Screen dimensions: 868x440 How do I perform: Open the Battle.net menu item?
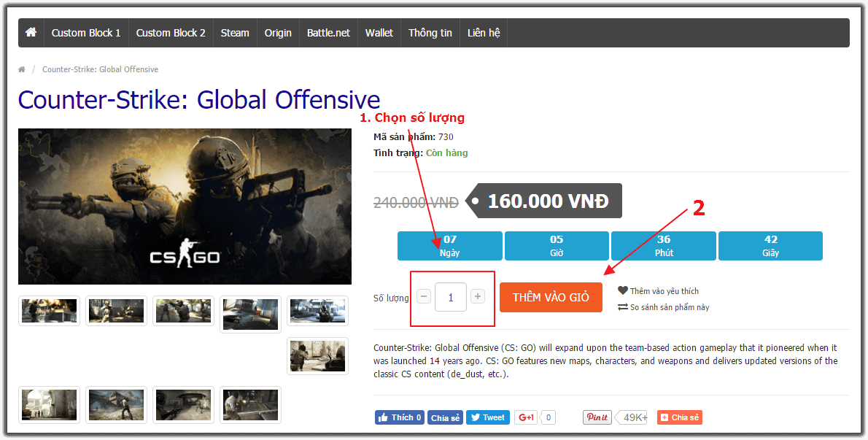[x=328, y=33]
